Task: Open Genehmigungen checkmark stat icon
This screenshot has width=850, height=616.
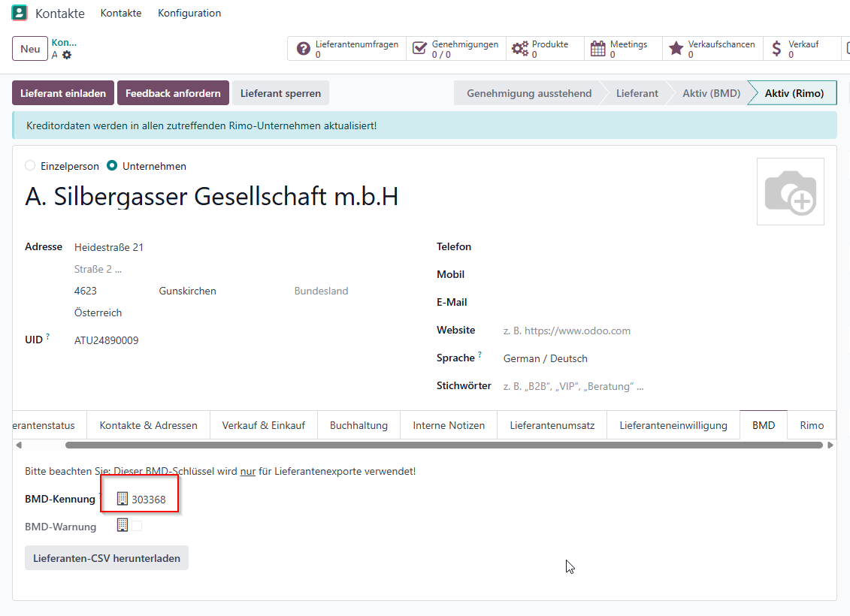Action: tap(419, 49)
